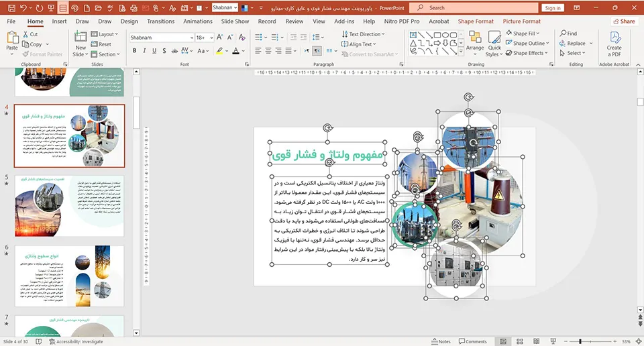
Task: Open the font name Shabnam combo box
Action: point(162,38)
